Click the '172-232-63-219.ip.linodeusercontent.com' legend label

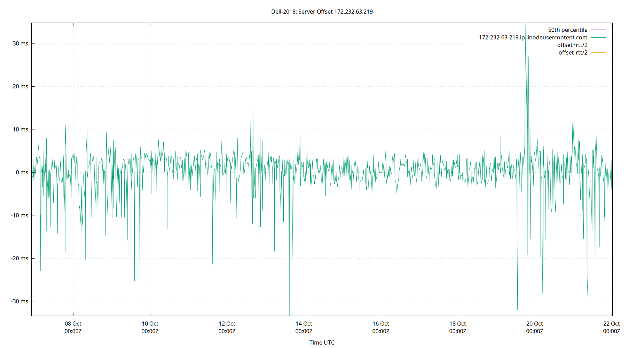[x=533, y=38]
